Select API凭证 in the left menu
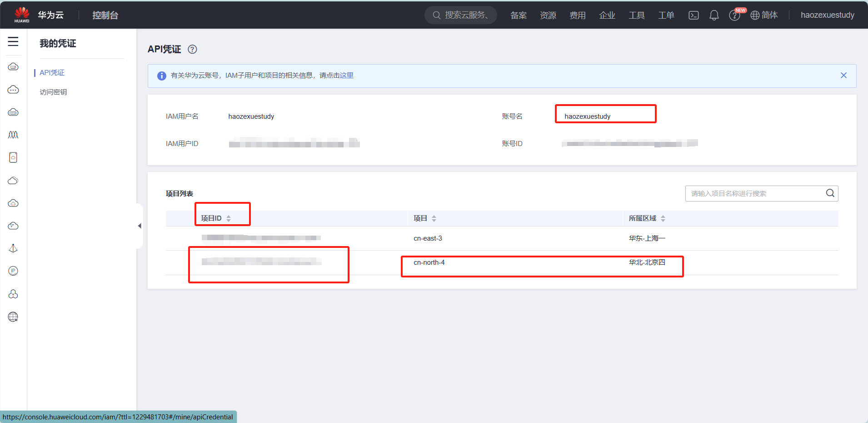Viewport: 868px width, 423px height. click(52, 73)
